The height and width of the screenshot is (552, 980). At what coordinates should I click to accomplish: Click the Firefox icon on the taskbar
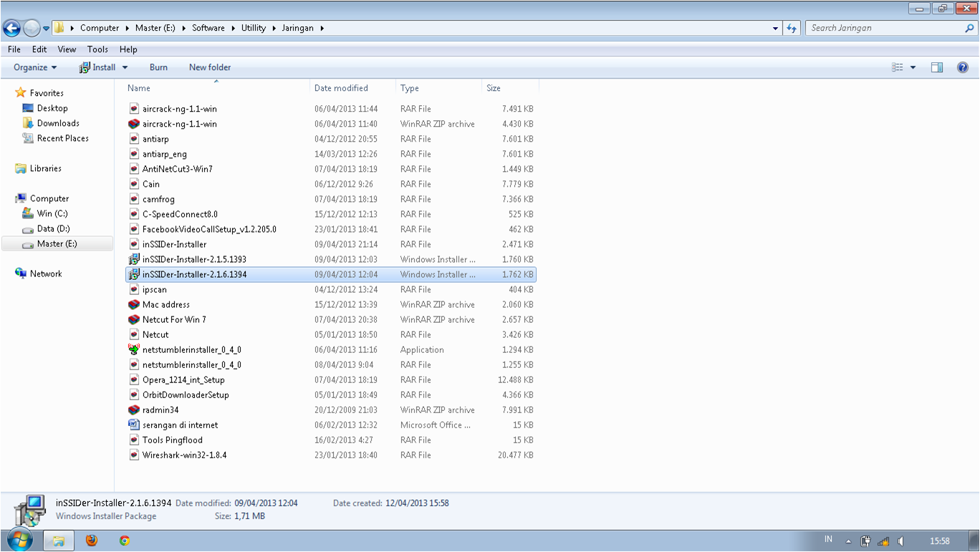point(91,541)
